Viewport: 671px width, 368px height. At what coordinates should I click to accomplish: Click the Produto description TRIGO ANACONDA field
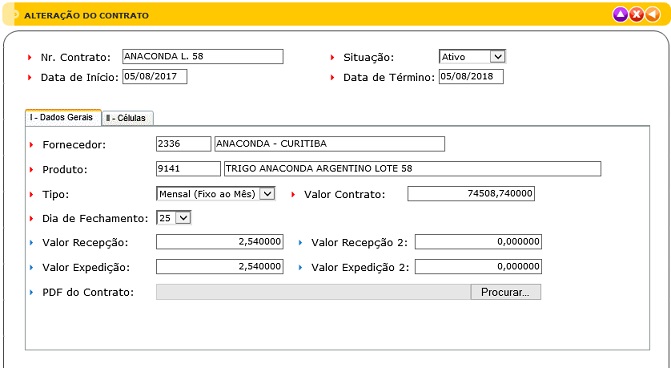pos(413,169)
